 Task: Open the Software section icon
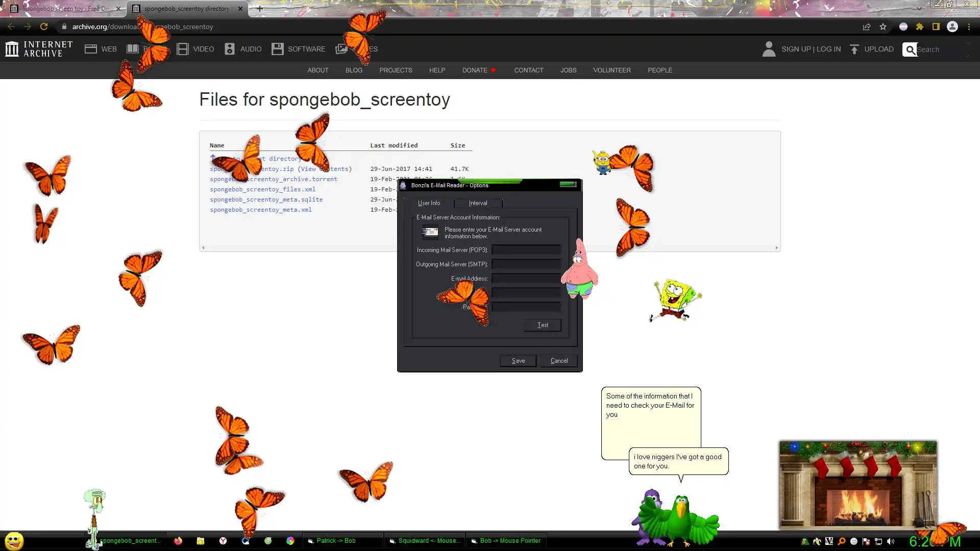coord(277,49)
